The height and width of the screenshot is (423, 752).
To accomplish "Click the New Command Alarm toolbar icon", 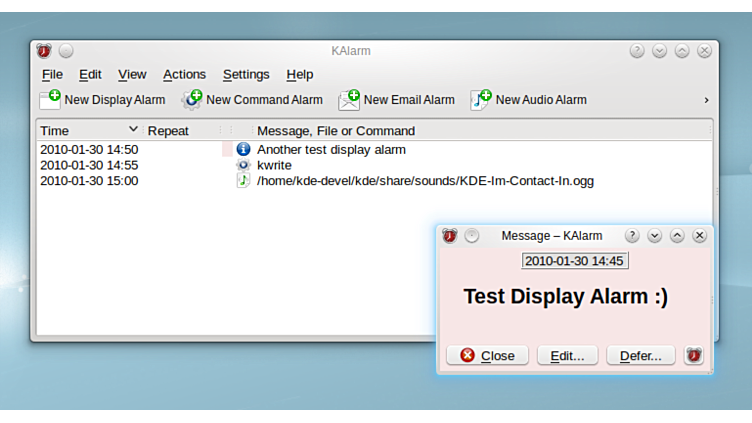I will coord(192,100).
